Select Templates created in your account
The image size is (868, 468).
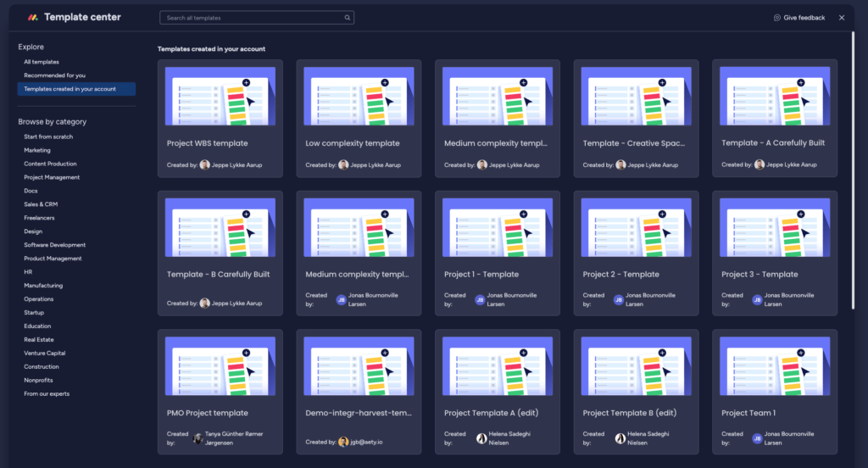(x=76, y=89)
